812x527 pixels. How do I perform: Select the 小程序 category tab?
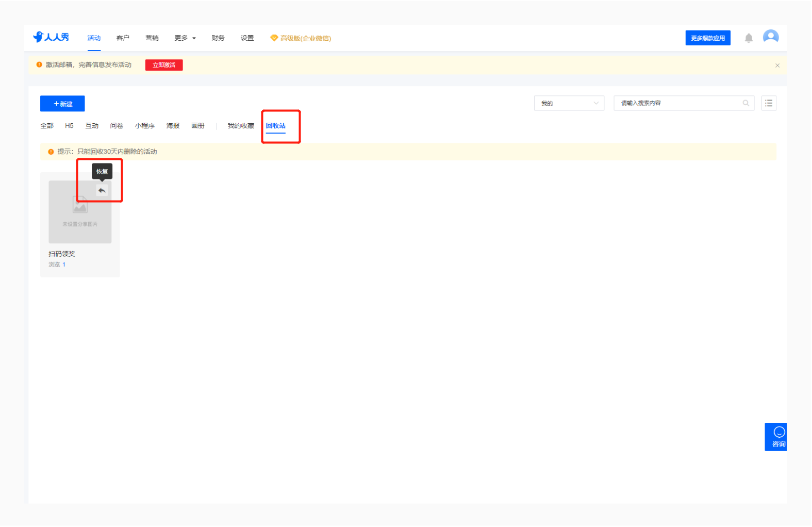(145, 126)
